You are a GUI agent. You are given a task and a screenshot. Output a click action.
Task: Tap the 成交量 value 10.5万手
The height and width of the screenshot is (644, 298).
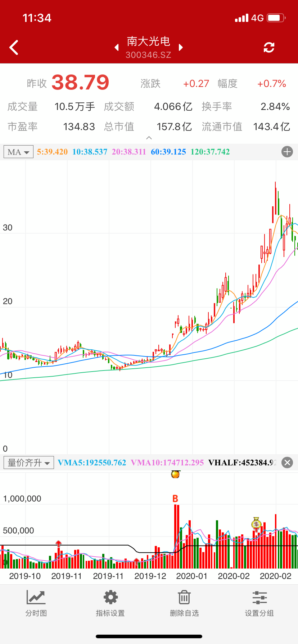pos(75,107)
